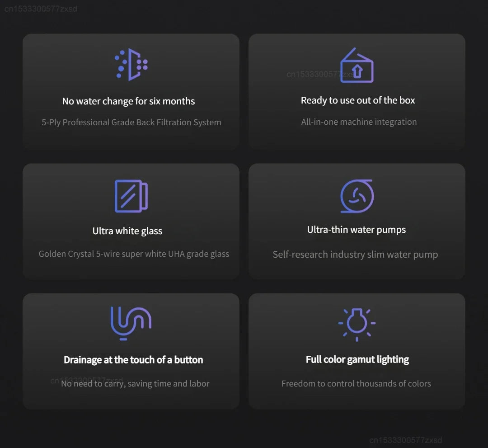Click the 'Ultra white glass' title

point(127,231)
